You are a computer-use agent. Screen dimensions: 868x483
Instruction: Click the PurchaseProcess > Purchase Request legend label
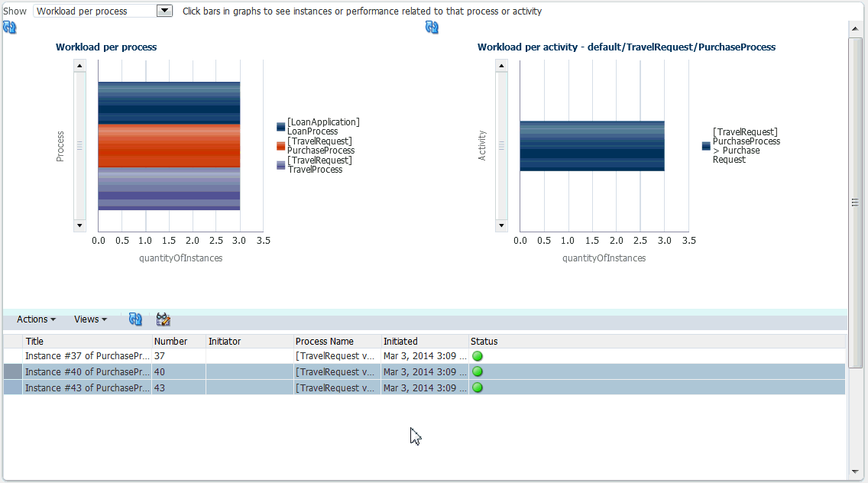click(747, 146)
